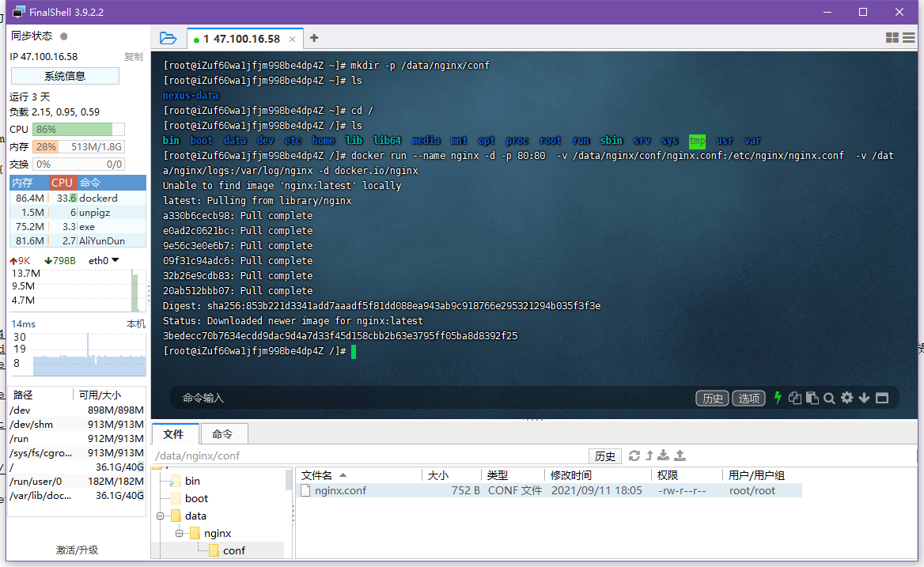The image size is (924, 567).
Task: Click the /data/nginx/conf path field
Action: click(x=370, y=455)
